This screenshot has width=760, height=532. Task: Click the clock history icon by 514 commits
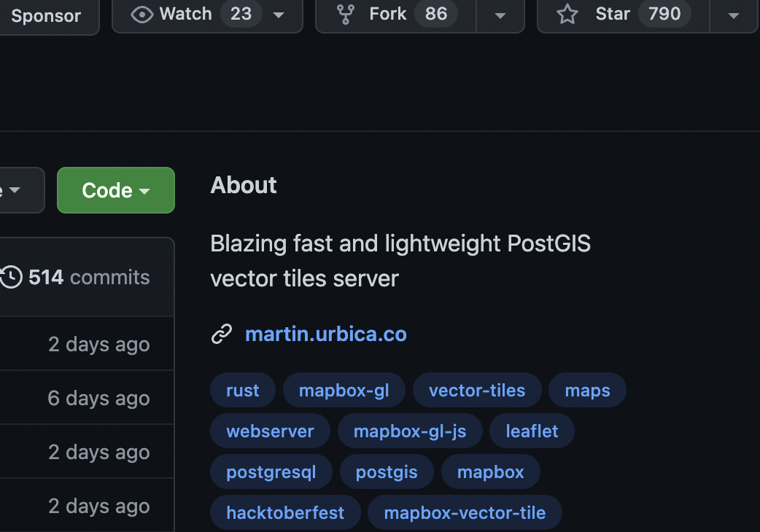point(11,277)
